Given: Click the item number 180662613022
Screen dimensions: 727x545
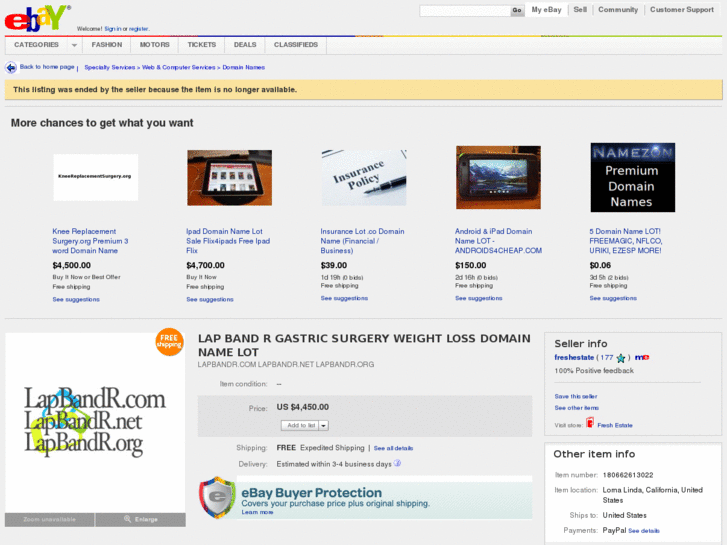Looking at the screenshot, I should 628,475.
